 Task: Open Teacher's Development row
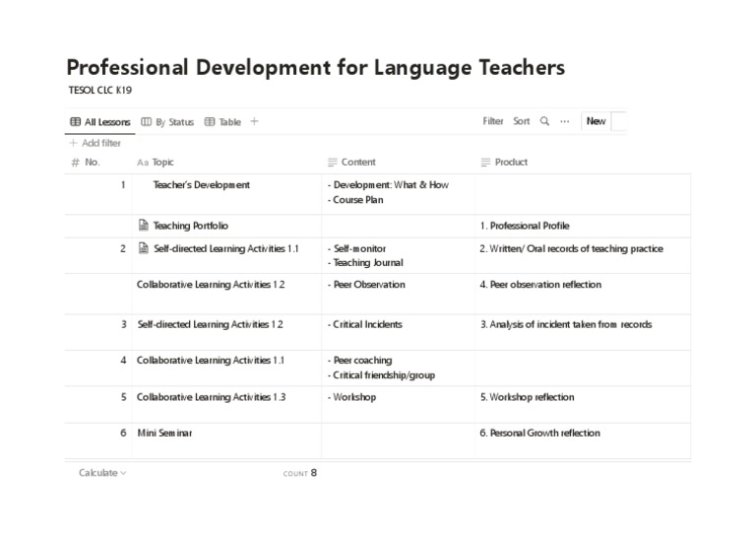pyautogui.click(x=201, y=185)
